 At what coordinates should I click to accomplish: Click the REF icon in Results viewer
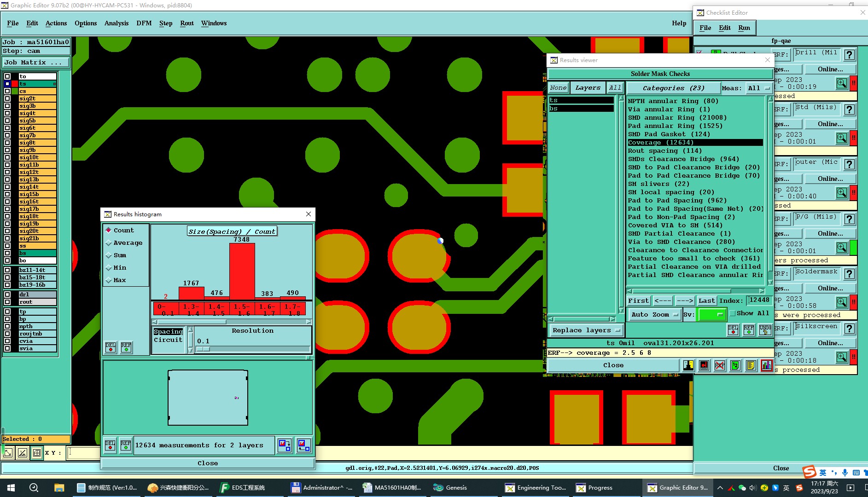tap(749, 329)
